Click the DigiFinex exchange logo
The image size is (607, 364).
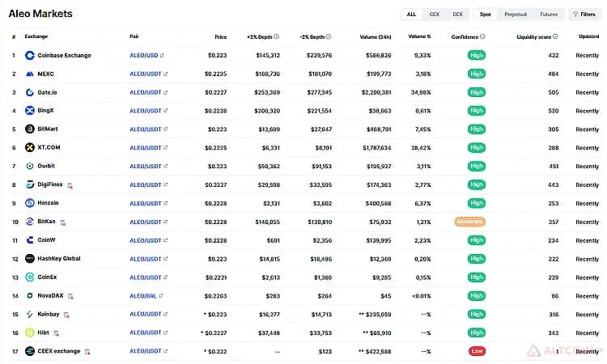[x=30, y=184]
